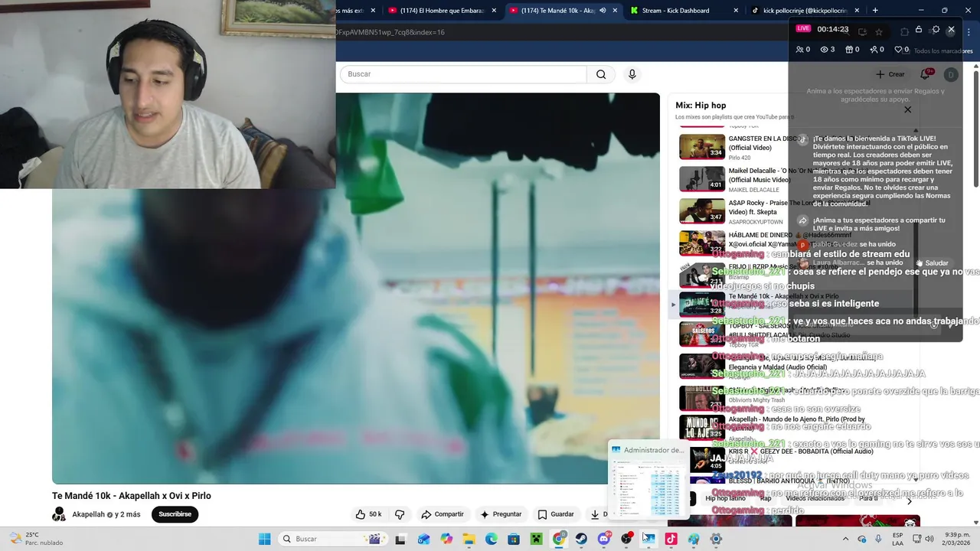Dismiss the gifts encouragement notice
Image resolution: width=980 pixels, height=551 pixels.
point(907,109)
